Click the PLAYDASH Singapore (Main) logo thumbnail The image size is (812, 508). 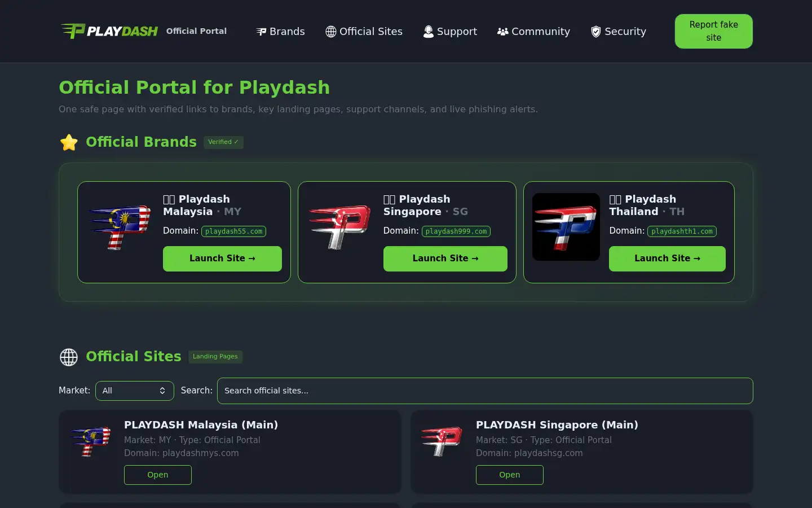[x=442, y=441]
